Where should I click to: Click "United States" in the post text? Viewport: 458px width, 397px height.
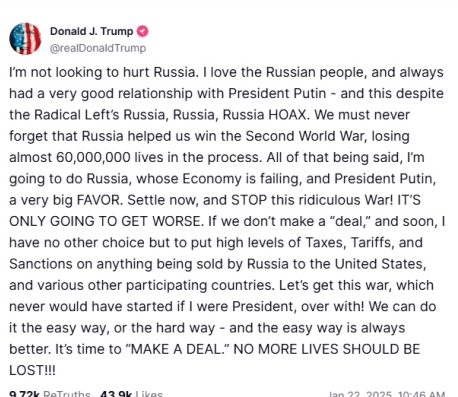(380, 264)
